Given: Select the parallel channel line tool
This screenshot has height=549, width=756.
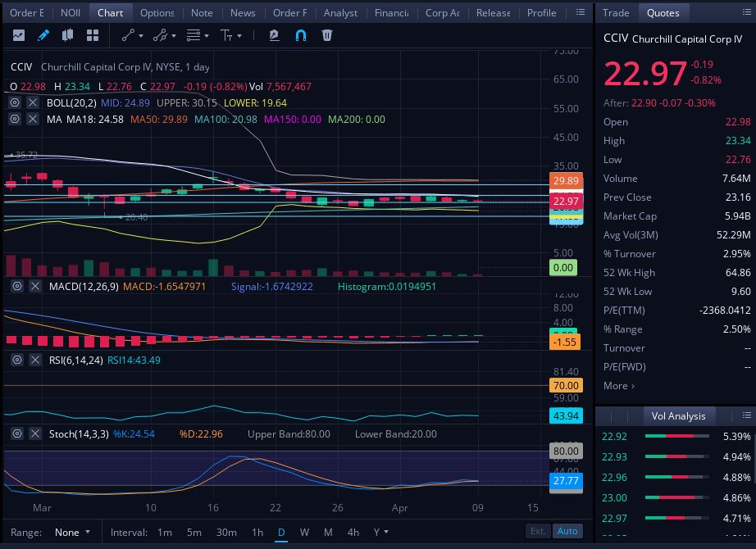Looking at the screenshot, I should pos(160,35).
